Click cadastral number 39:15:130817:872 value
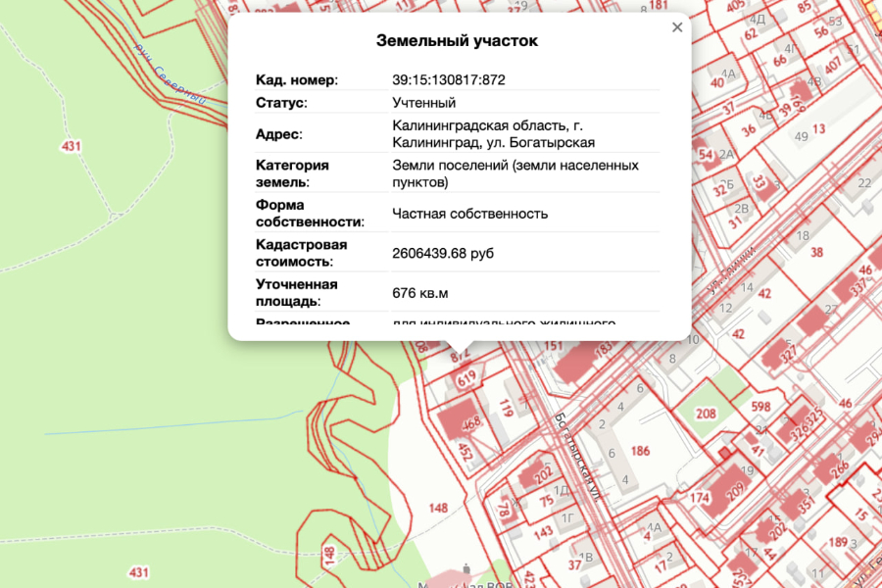Screen dimensions: 882x588 coord(448,79)
